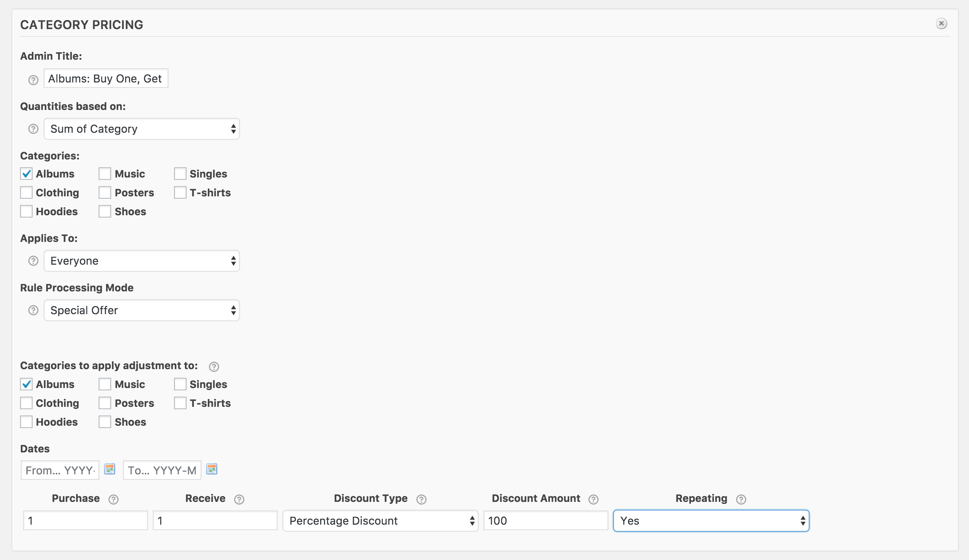The width and height of the screenshot is (969, 560).
Task: Uncheck Albums under categories to apply adjustment
Action: click(26, 384)
